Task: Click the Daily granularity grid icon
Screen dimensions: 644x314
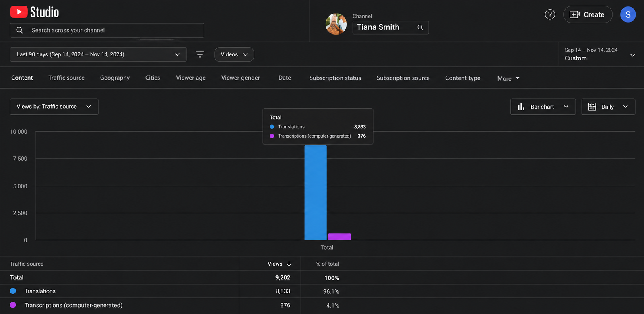Action: [592, 107]
